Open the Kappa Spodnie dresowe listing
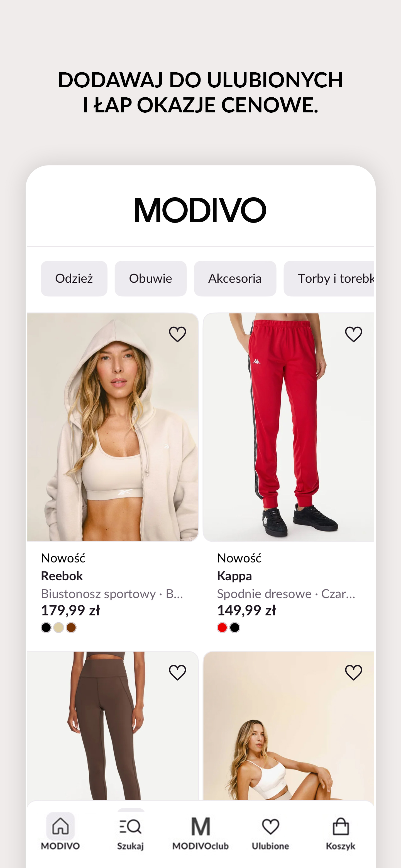The height and width of the screenshot is (868, 401). 286,594
